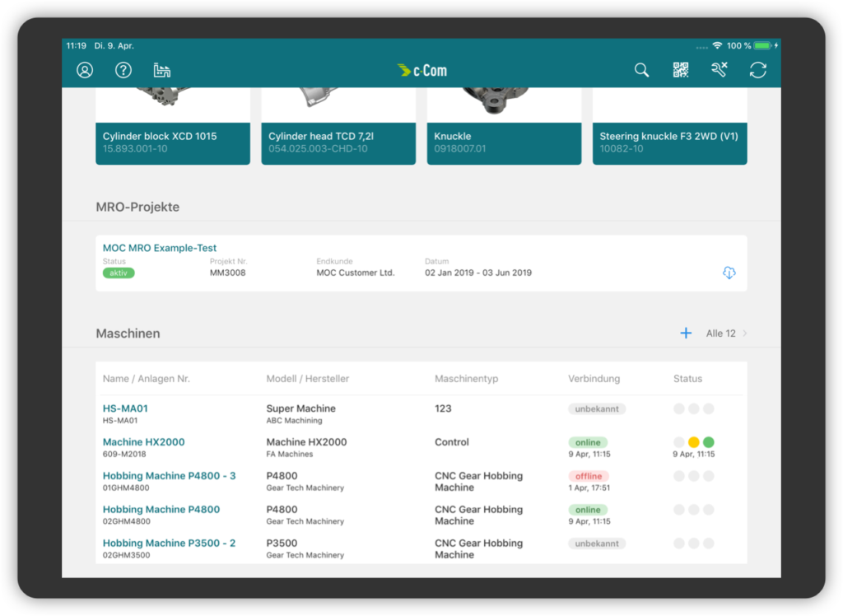Open the MOC MRO Example-Test project
843x616 pixels.
tap(160, 248)
